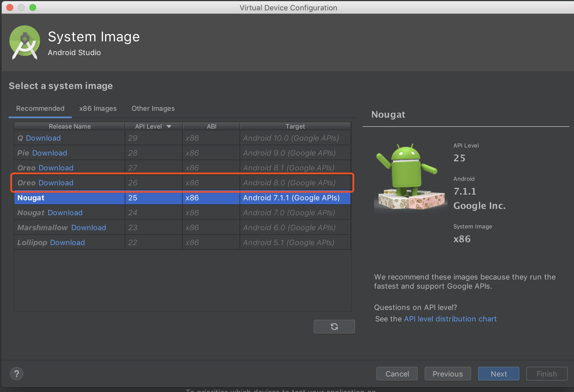Maximize window with the green button
The width and height of the screenshot is (574, 392).
(x=33, y=7)
